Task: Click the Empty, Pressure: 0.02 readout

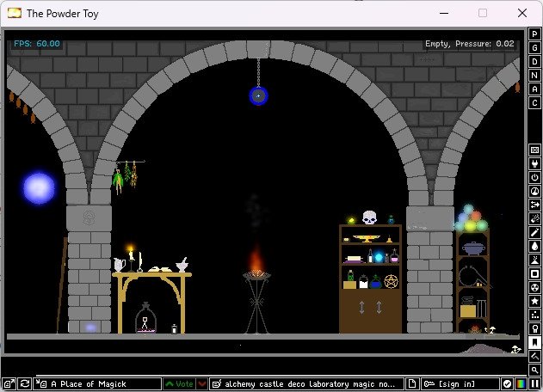Action: point(469,44)
